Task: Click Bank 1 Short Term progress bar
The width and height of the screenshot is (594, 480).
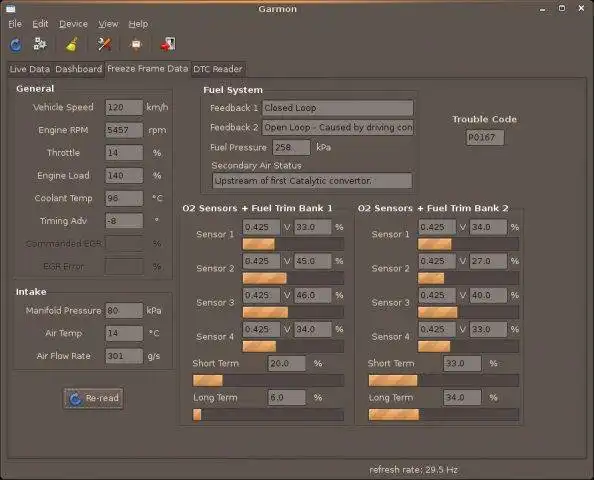Action: point(268,380)
